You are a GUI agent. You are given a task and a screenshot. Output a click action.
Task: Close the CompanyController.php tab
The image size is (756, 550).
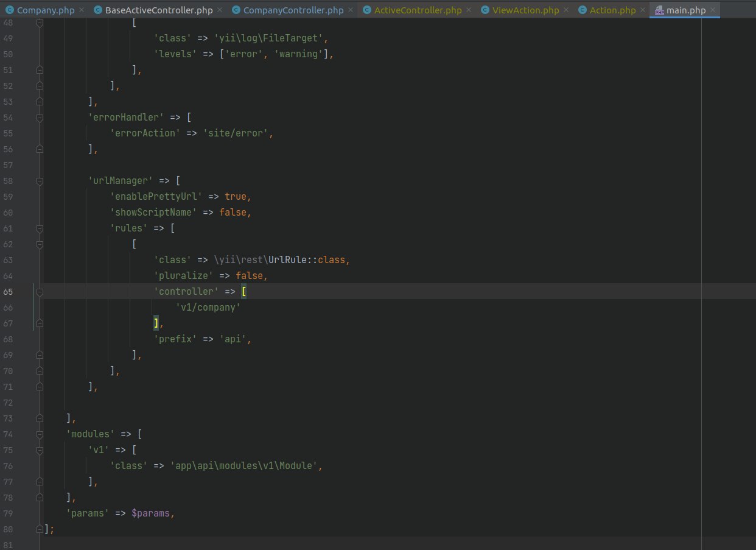[350, 10]
